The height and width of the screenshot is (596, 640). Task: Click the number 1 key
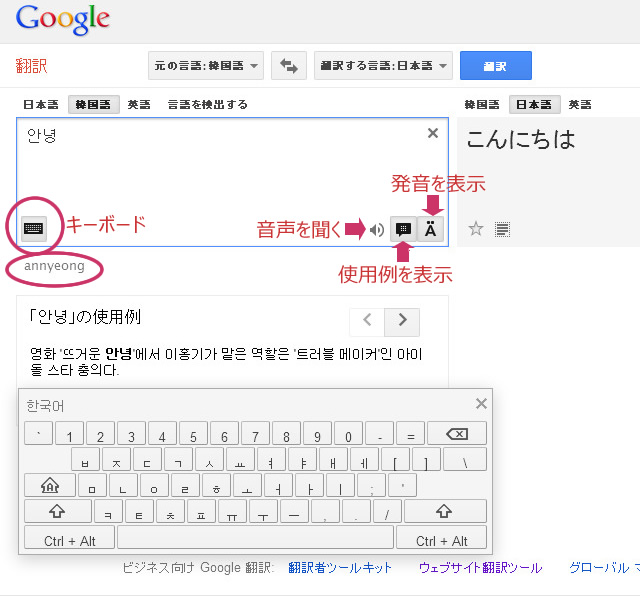coord(69,433)
